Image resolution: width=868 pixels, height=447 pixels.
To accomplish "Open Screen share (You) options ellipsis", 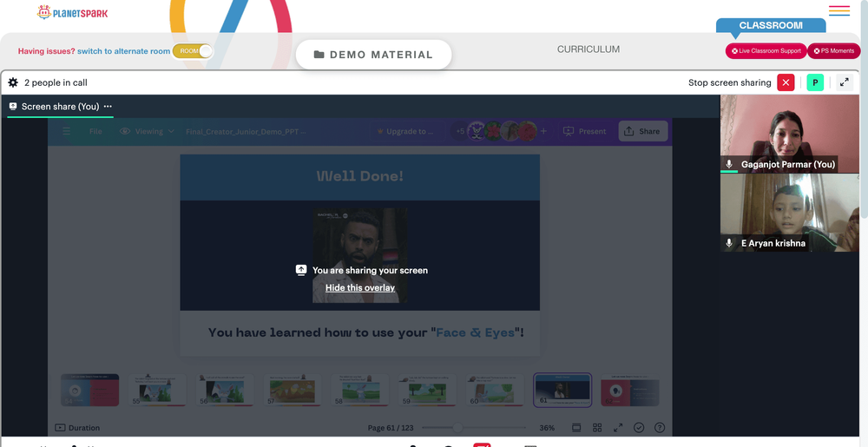I will click(x=108, y=106).
